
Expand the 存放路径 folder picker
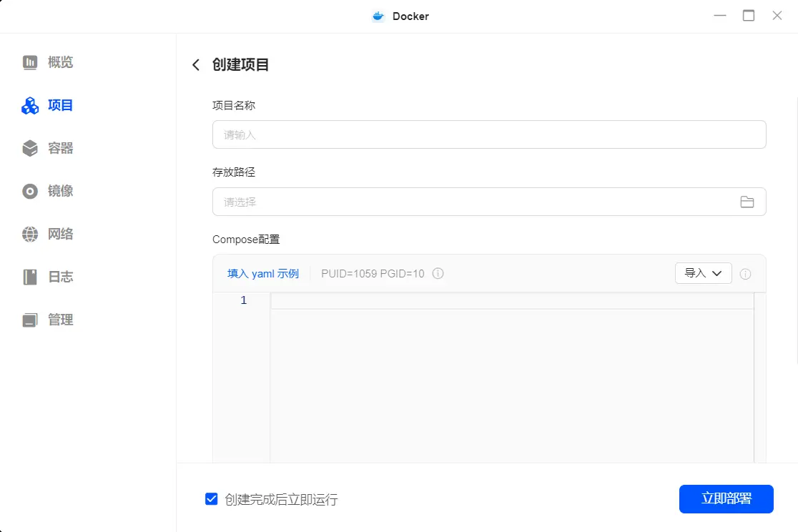click(747, 202)
